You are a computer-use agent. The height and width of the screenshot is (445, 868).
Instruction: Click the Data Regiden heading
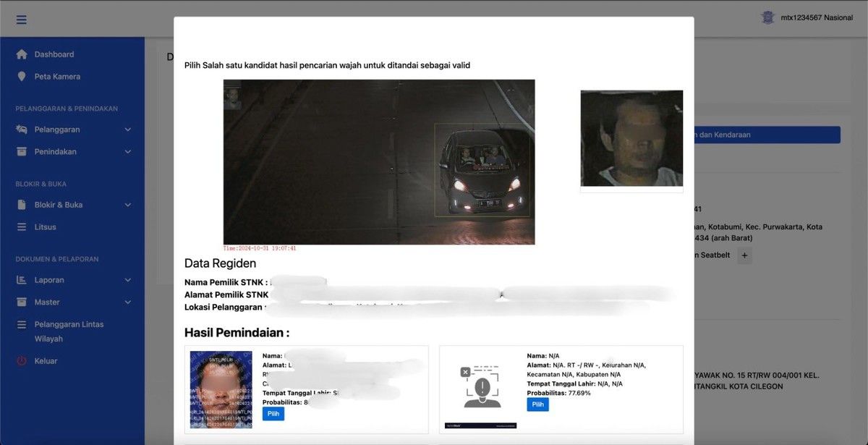click(220, 263)
